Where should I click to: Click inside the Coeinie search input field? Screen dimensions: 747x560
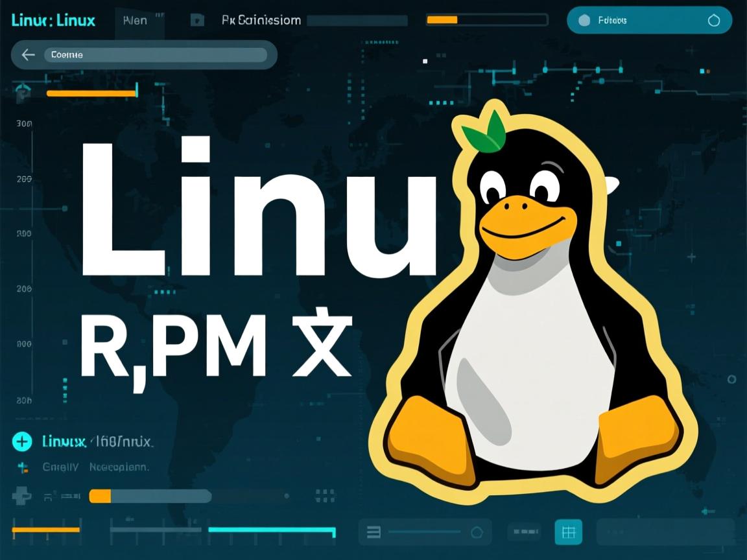(156, 54)
